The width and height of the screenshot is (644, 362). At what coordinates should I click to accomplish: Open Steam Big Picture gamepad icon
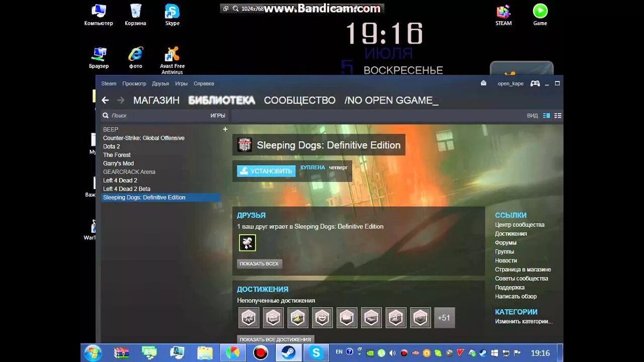[535, 83]
